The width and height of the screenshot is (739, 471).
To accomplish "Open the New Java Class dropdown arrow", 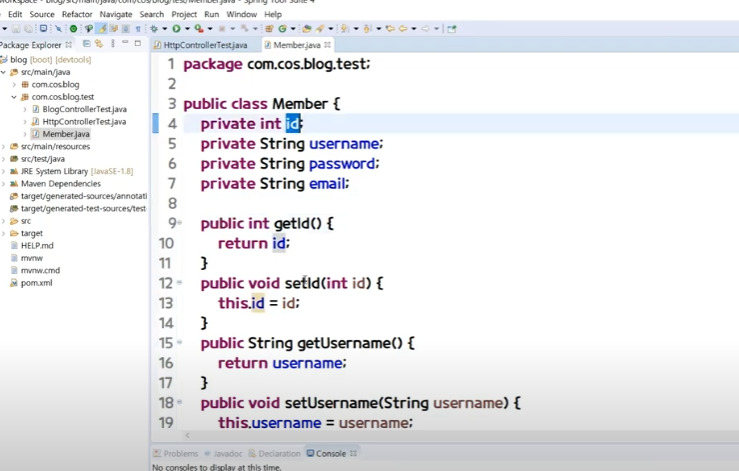I will [x=293, y=29].
